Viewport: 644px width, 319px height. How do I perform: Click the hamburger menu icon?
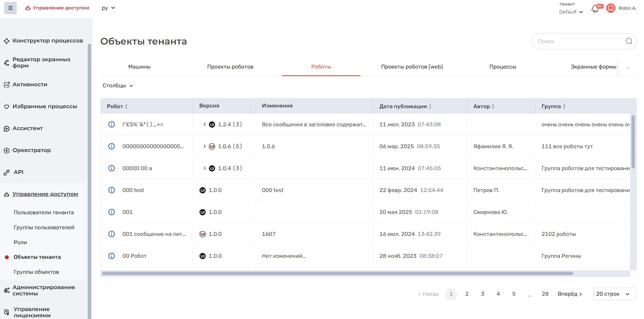10,8
